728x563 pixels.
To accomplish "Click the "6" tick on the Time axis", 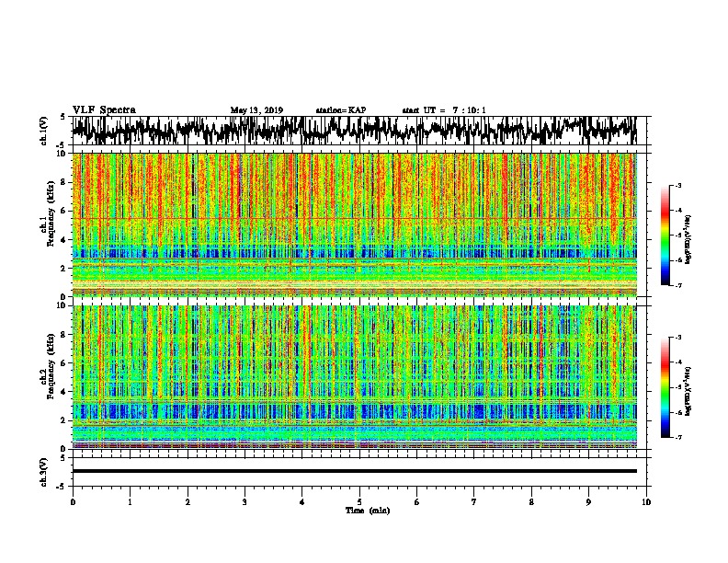I will click(x=417, y=502).
